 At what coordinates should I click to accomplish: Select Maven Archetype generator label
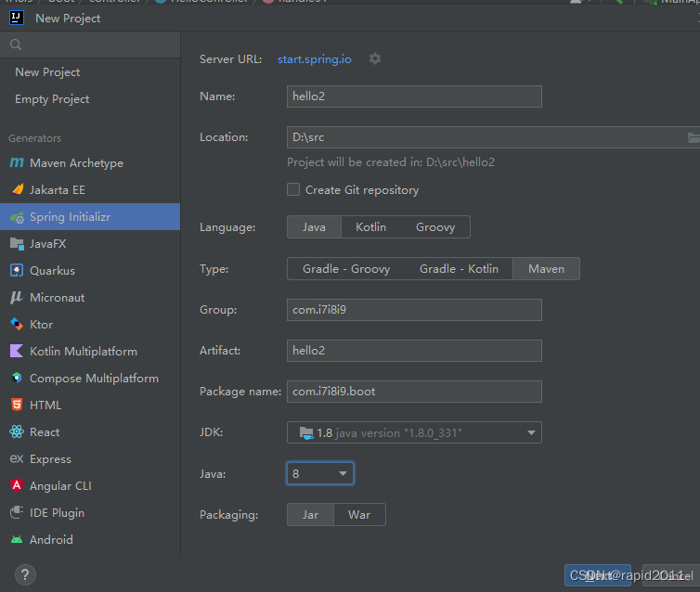(x=76, y=163)
